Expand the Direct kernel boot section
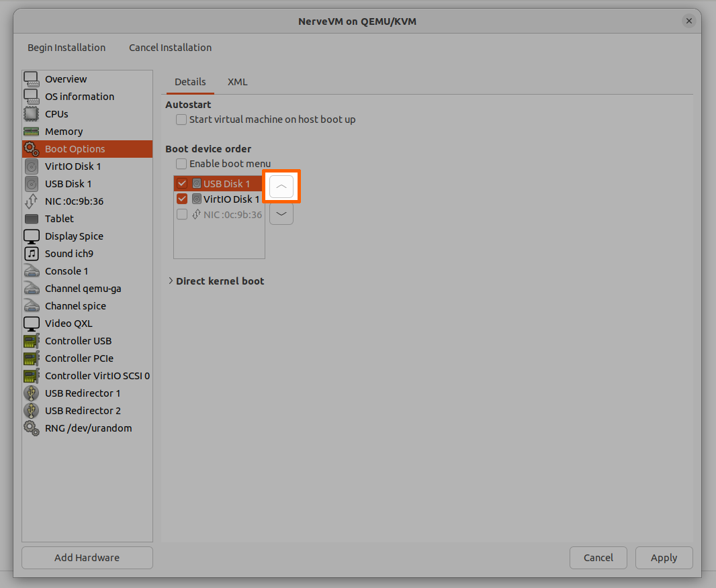 pyautogui.click(x=171, y=281)
